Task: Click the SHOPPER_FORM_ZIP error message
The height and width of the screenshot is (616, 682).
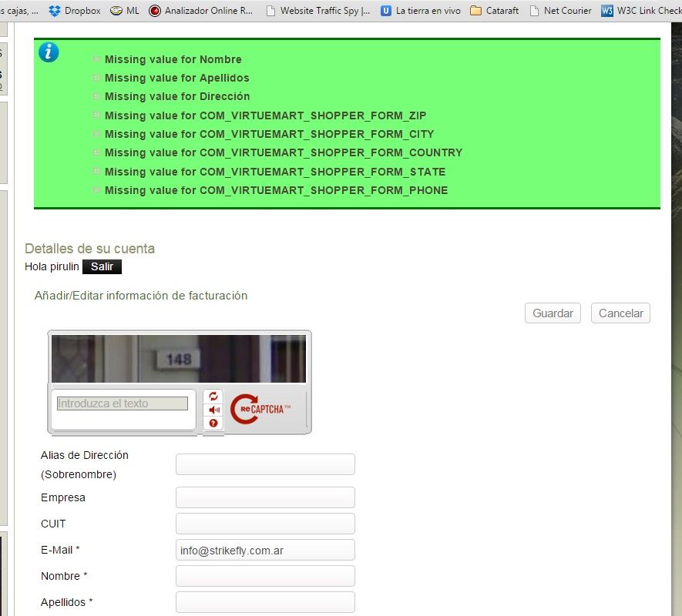Action: point(265,115)
